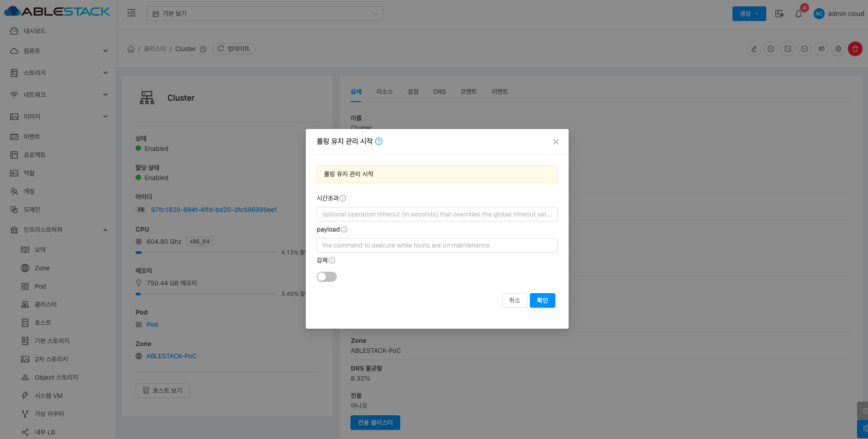The width and height of the screenshot is (868, 439).
Task: Open 대시보드 in the sidebar
Action: click(35, 31)
